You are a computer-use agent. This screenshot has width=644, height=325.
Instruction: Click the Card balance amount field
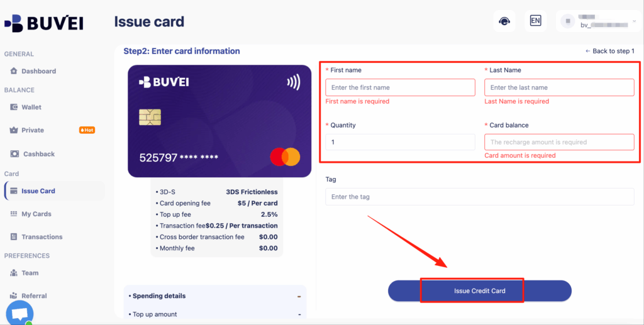pos(559,142)
